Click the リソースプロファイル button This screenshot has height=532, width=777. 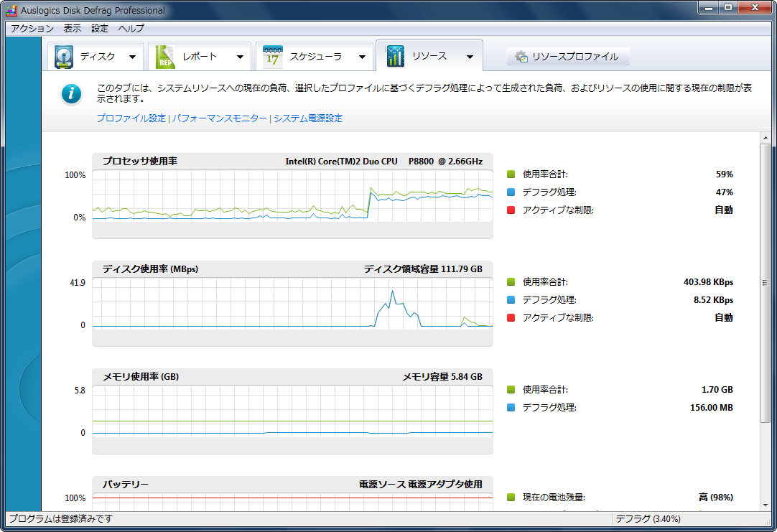click(568, 57)
